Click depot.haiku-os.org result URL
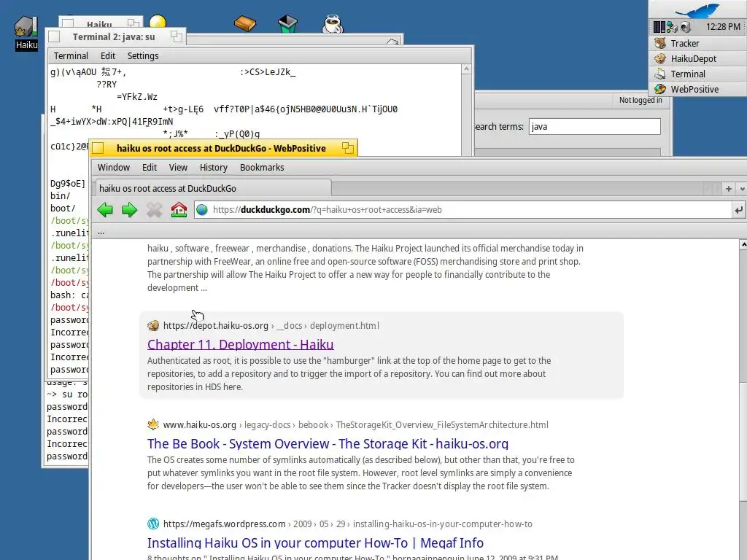This screenshot has width=747, height=560. [x=216, y=326]
